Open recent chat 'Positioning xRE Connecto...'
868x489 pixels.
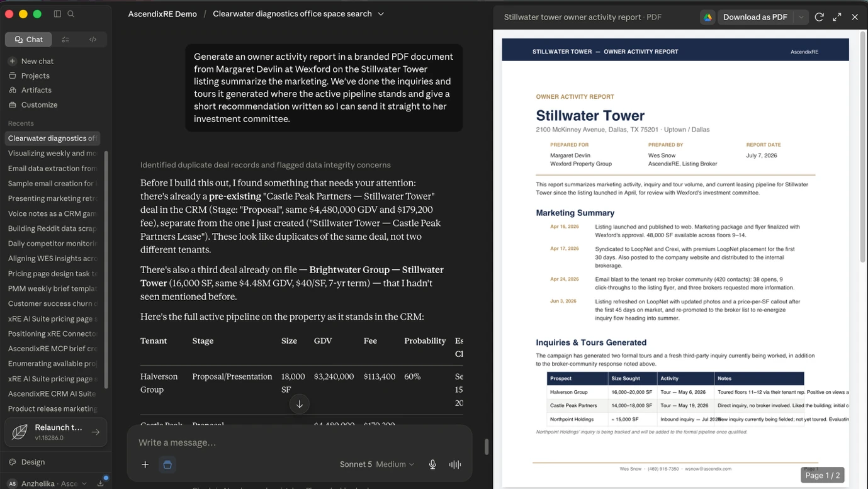point(52,334)
